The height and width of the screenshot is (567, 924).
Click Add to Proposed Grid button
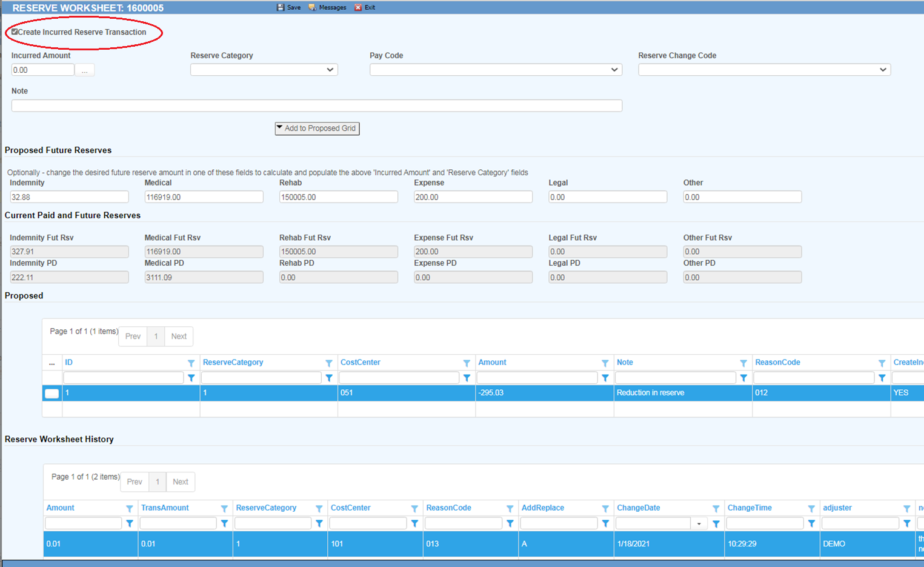317,129
